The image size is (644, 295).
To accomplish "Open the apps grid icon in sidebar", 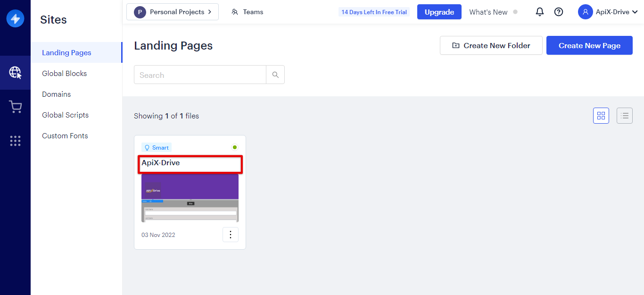I will click(15, 141).
